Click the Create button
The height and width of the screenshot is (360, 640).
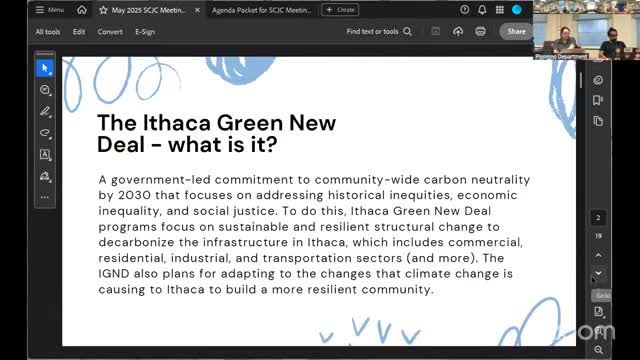(340, 10)
